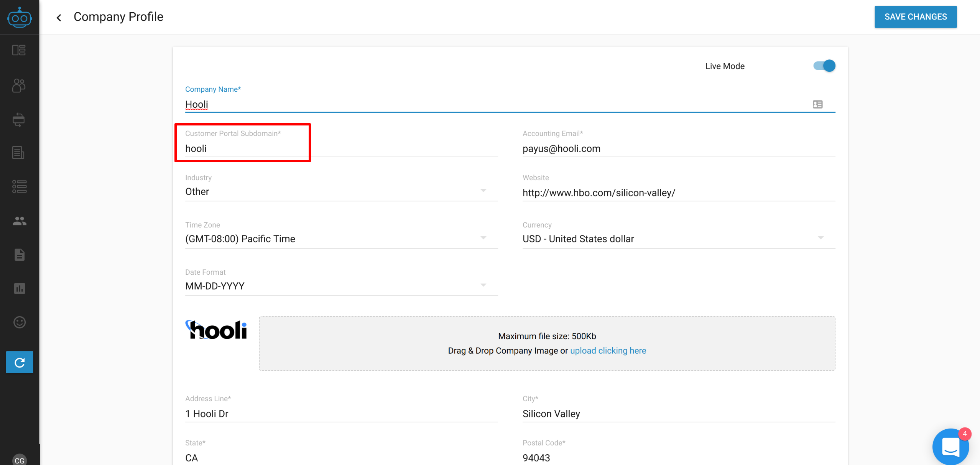
Task: Click the State input field
Action: [x=341, y=458]
